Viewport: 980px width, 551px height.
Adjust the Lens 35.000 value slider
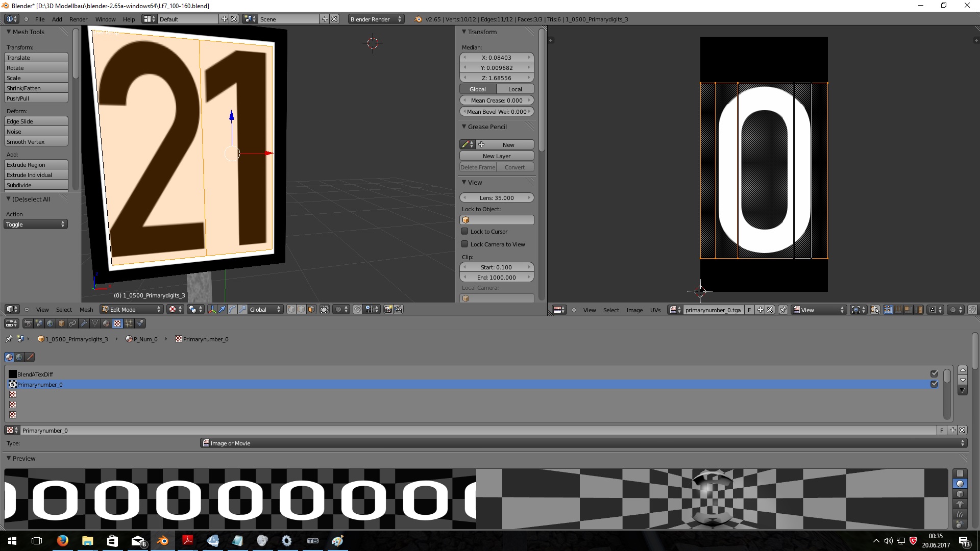click(496, 198)
